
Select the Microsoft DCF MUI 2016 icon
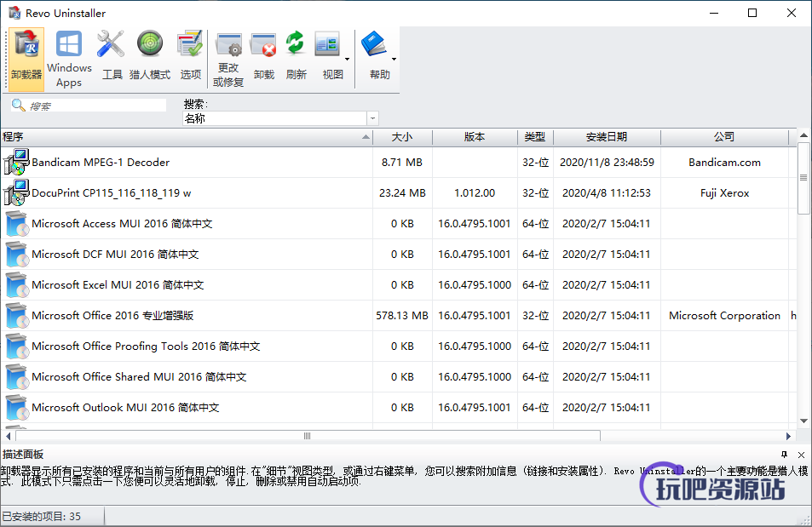[x=16, y=255]
